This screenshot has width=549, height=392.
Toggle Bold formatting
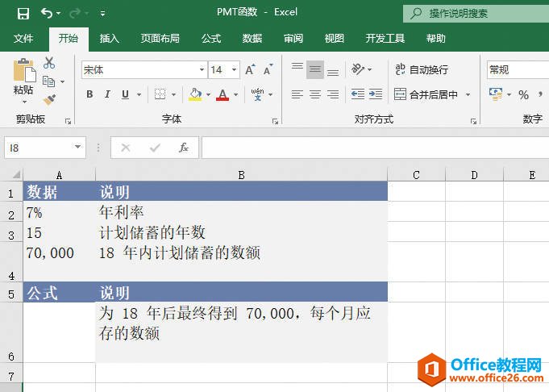(89, 94)
